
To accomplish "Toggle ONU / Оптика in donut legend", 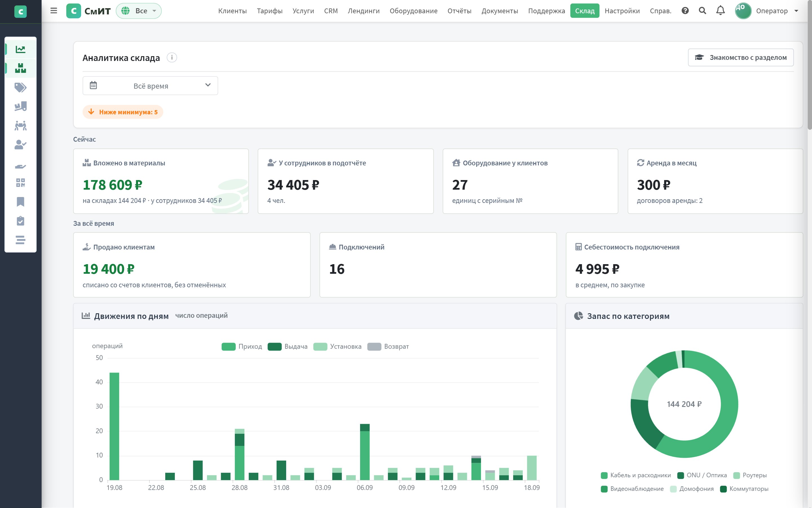I will pyautogui.click(x=702, y=475).
